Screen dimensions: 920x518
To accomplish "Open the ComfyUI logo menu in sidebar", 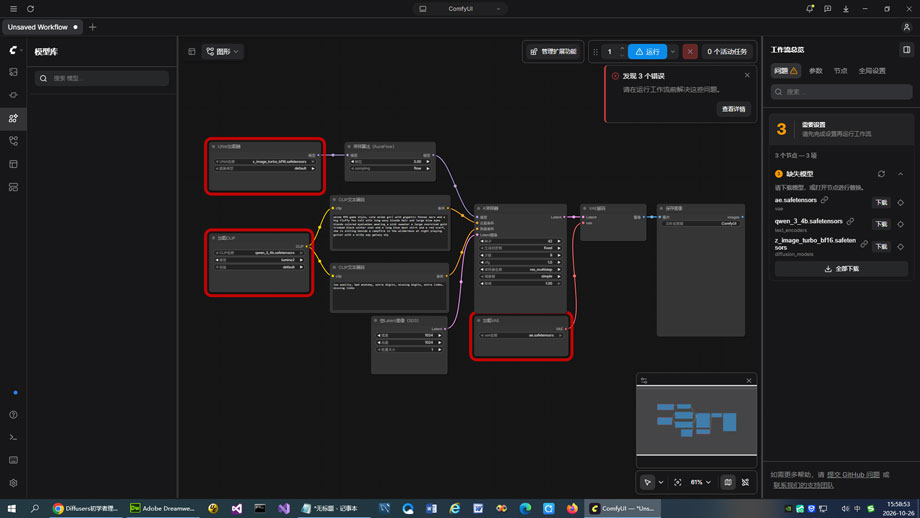I will 13,50.
